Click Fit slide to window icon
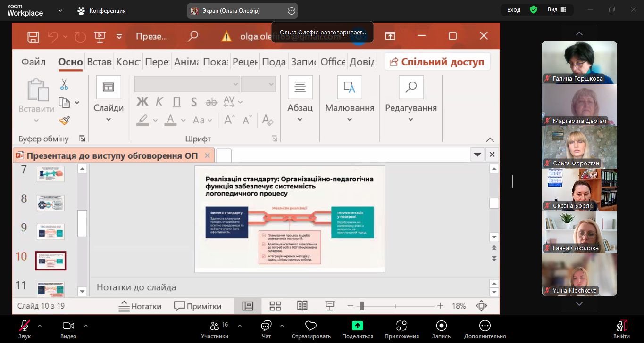 click(x=481, y=306)
